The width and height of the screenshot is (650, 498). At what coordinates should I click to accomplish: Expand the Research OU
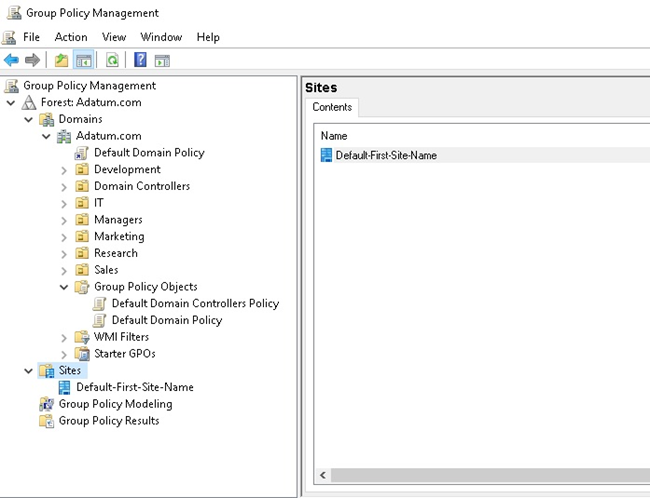tap(64, 254)
